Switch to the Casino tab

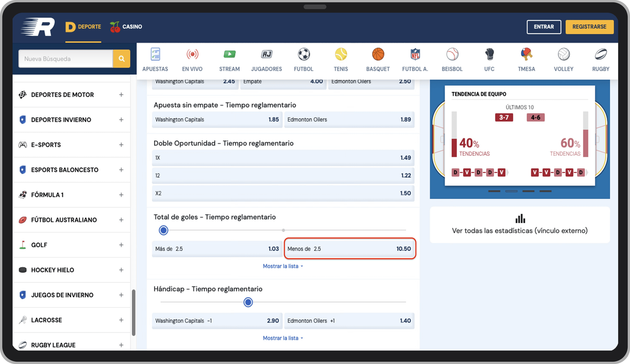click(x=126, y=27)
